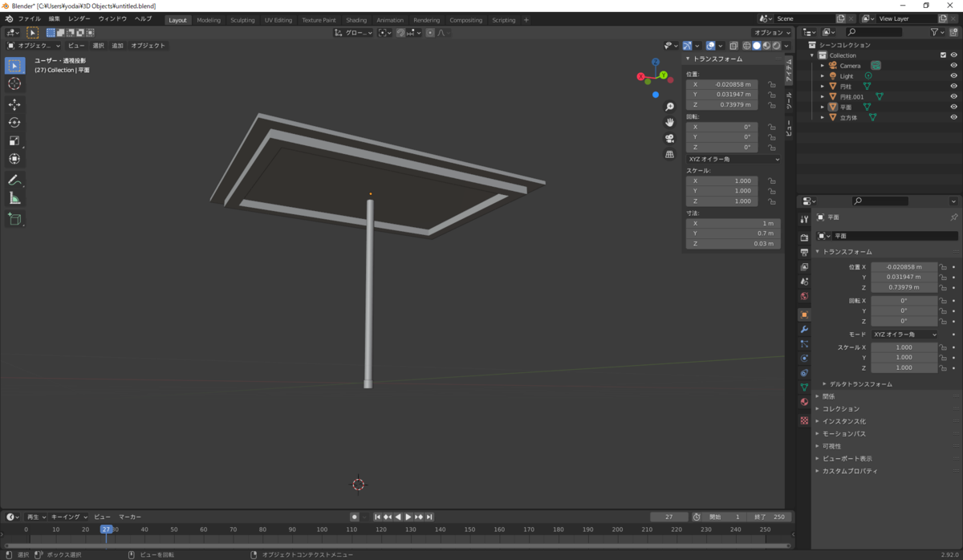The width and height of the screenshot is (963, 560).
Task: Open the Texture properties checker tab
Action: pyautogui.click(x=804, y=420)
